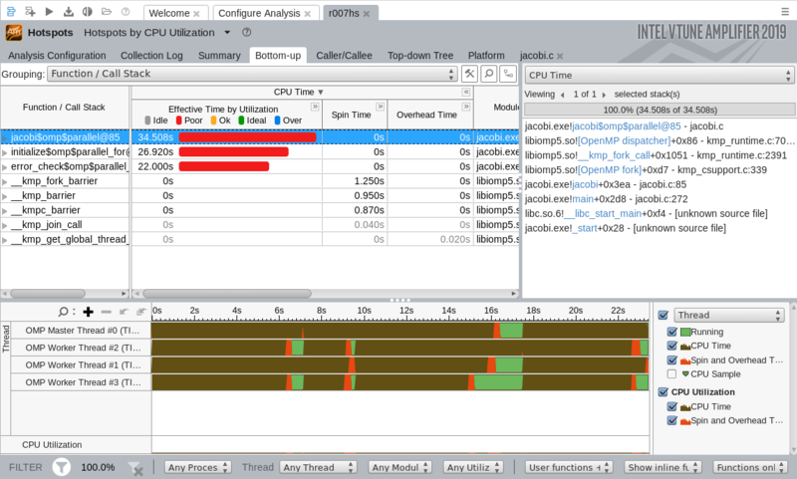797x479 pixels.
Task: Click the timeline zoom magnifier icon
Action: point(63,312)
